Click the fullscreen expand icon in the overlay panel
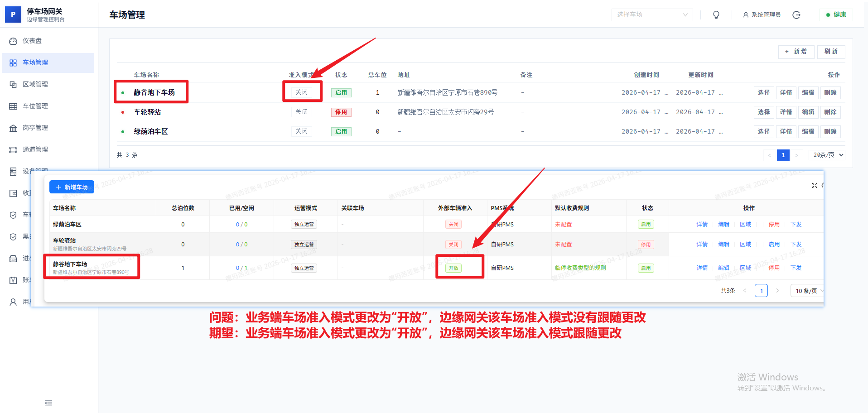Image resolution: width=868 pixels, height=413 pixels. [815, 186]
